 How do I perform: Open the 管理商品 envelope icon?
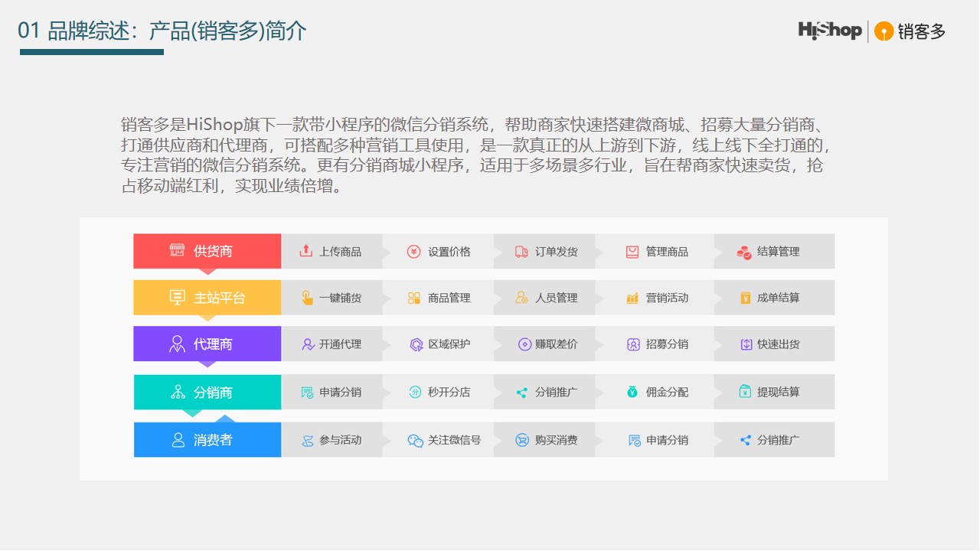point(631,251)
